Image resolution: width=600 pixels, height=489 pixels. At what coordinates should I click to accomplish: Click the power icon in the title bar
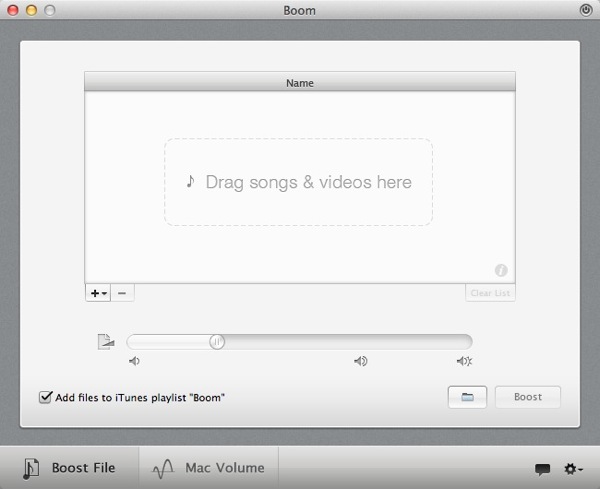tap(585, 10)
